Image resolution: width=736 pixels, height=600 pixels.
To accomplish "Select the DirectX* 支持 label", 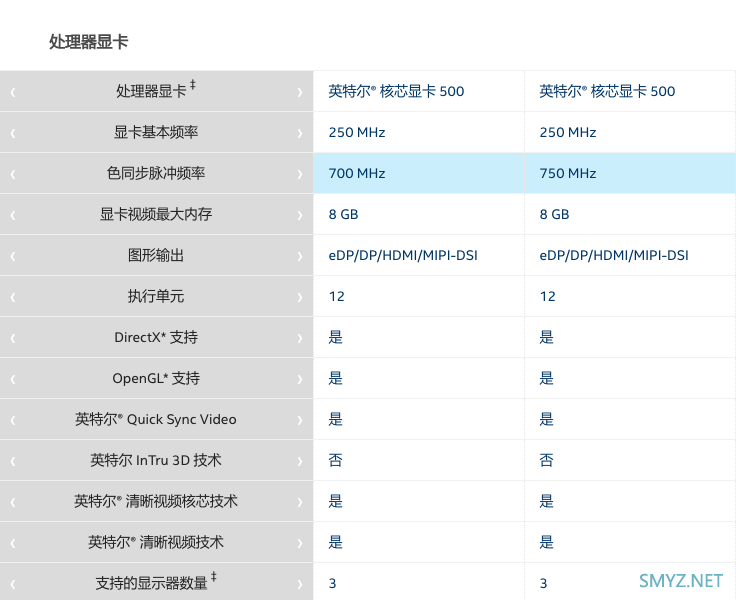I will 156,337.
